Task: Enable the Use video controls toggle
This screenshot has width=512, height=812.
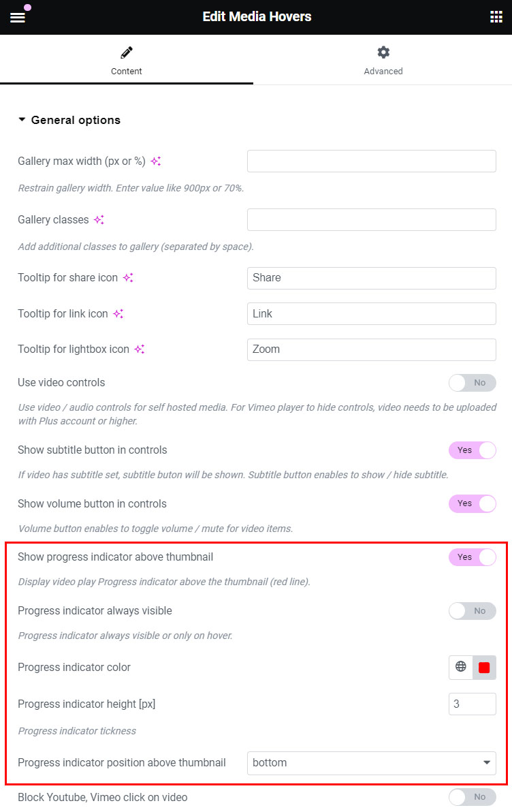Action: tap(472, 383)
